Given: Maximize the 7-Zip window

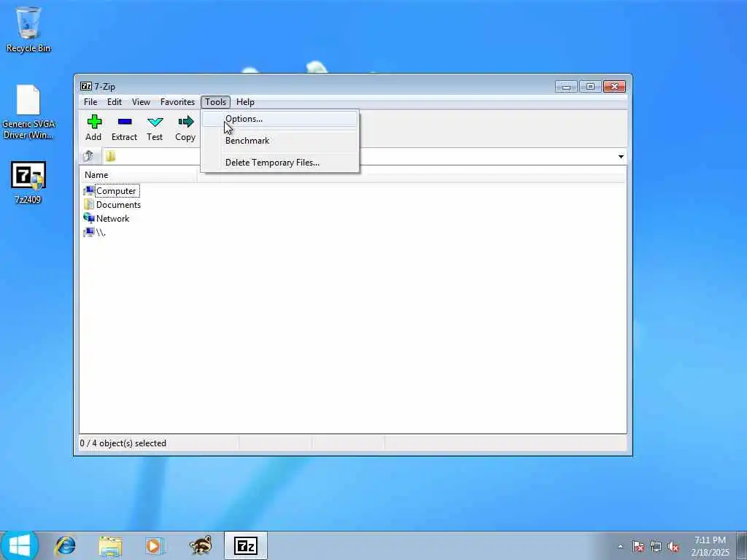Looking at the screenshot, I should click(590, 87).
